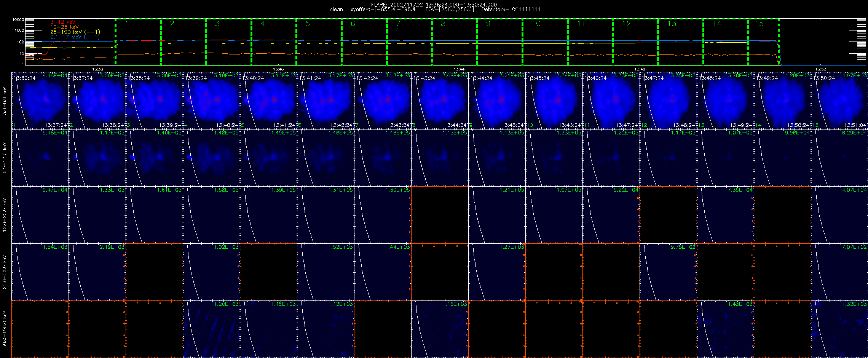Open the 50.0-100.0 keV image labeled 1.20E+03
Viewport: 868px width, 358px height.
(x=212, y=329)
